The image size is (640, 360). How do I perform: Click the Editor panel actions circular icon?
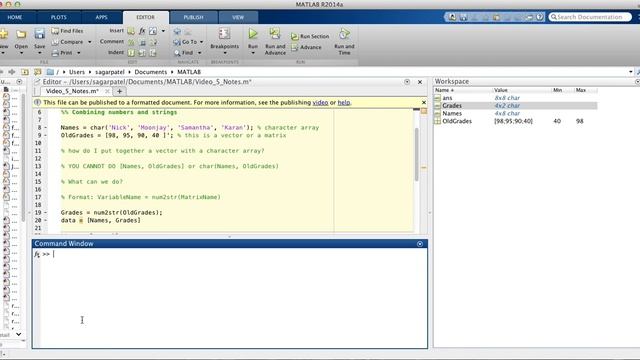point(407,82)
